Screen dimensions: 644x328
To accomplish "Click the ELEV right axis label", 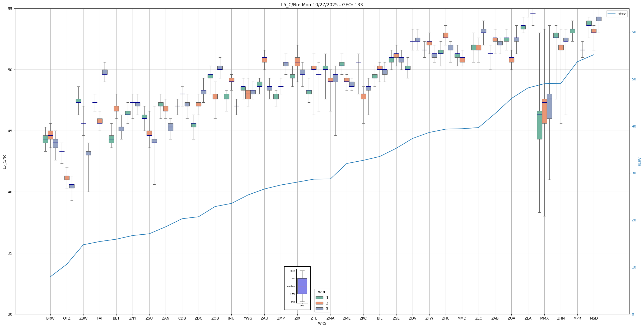I will tap(640, 162).
